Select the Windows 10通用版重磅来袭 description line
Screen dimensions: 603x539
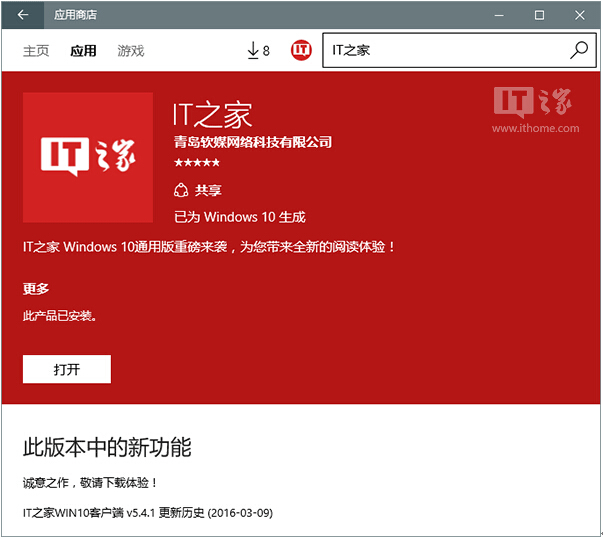(x=209, y=247)
